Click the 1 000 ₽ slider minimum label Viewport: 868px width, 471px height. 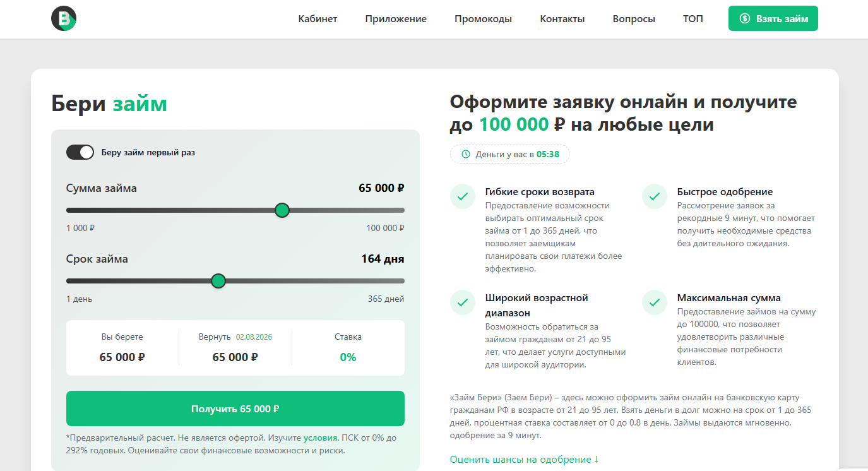click(x=80, y=228)
